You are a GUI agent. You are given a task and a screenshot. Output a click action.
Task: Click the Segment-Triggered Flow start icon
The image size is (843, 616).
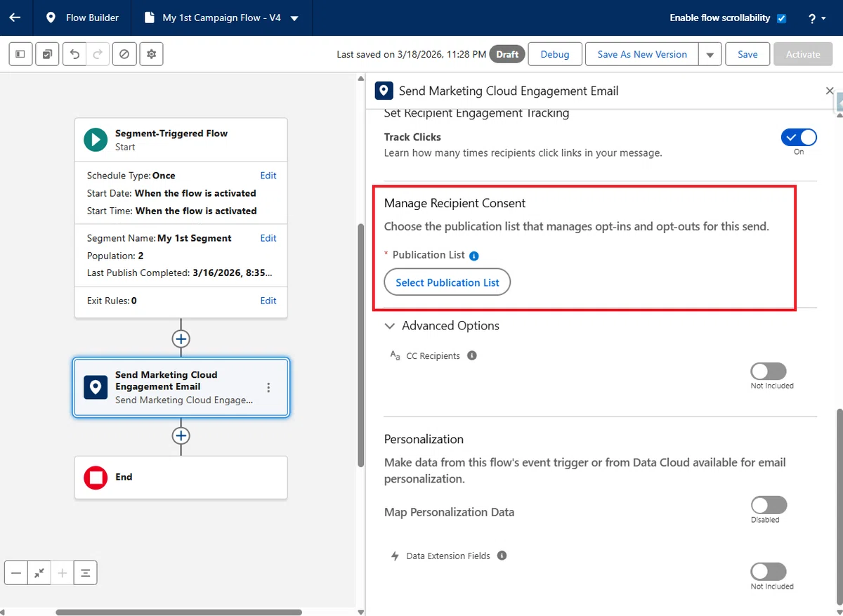pyautogui.click(x=96, y=140)
